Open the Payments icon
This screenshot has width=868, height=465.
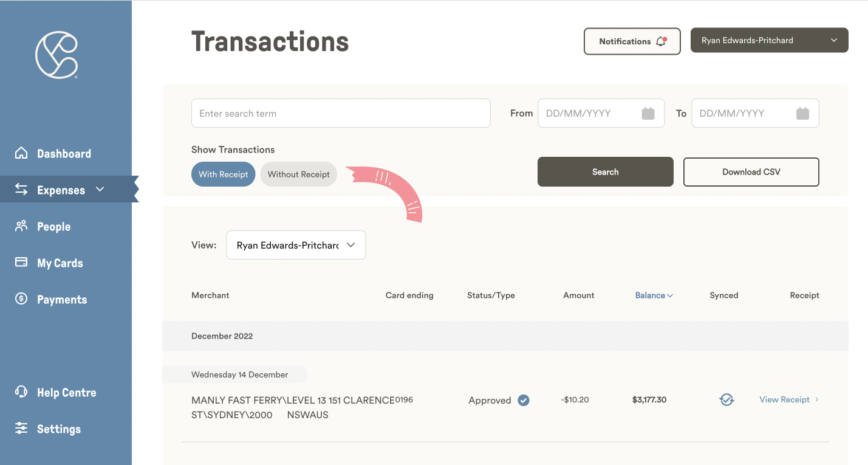(x=21, y=299)
